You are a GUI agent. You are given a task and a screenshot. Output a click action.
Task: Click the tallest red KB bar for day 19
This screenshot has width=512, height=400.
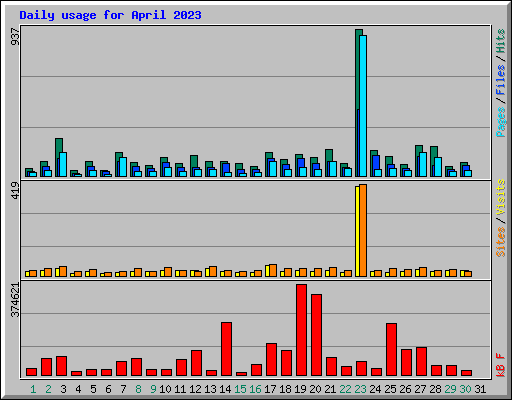pos(301,330)
